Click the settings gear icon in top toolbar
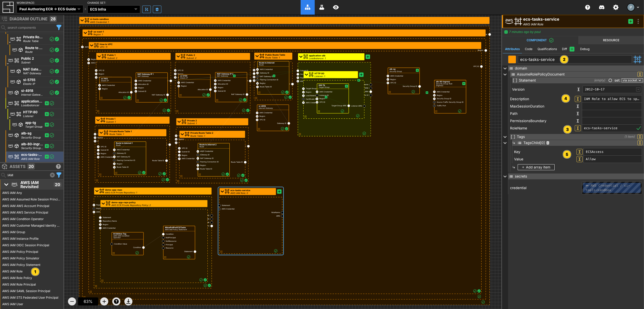Viewport: 644px width, 309px height. [x=616, y=7]
